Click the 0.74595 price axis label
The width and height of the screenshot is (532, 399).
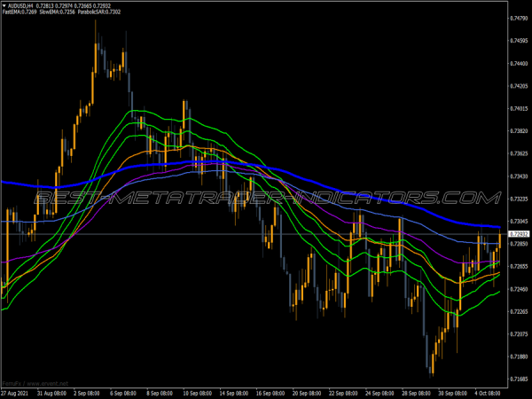pyautogui.click(x=519, y=41)
